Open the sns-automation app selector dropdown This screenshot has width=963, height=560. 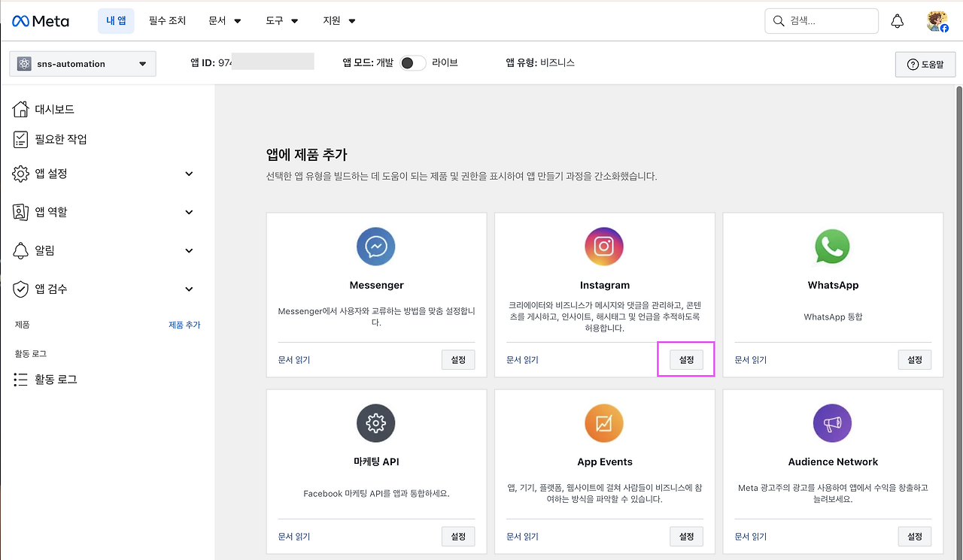[83, 64]
